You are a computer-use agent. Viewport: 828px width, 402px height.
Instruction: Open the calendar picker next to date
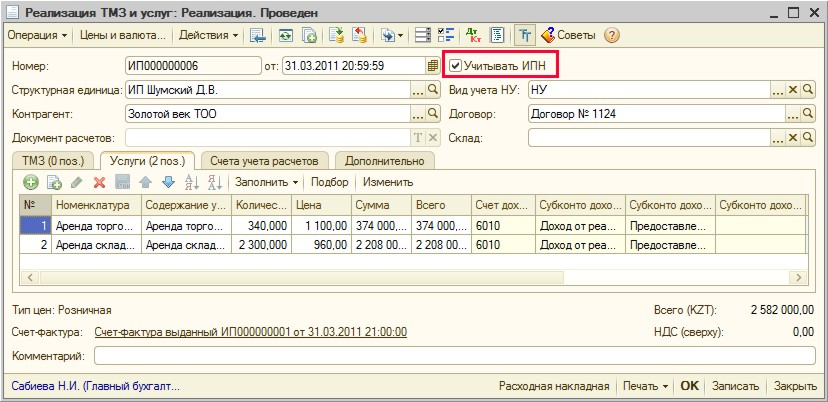coord(433,65)
